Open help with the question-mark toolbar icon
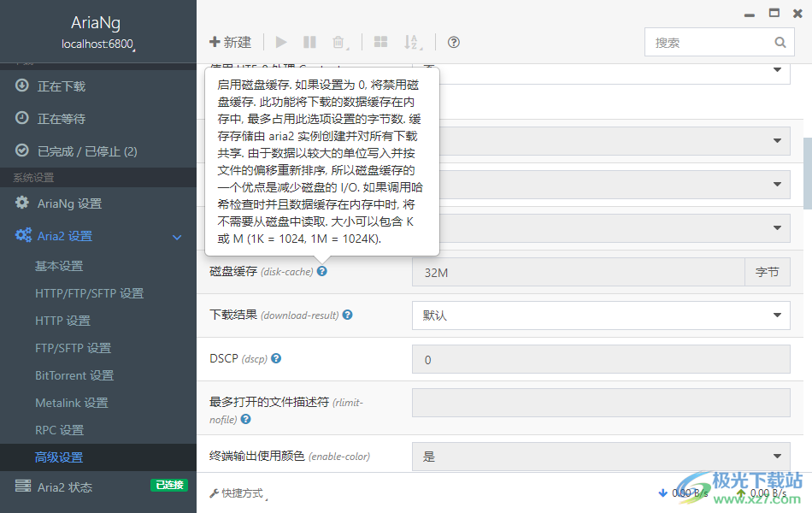 (454, 42)
